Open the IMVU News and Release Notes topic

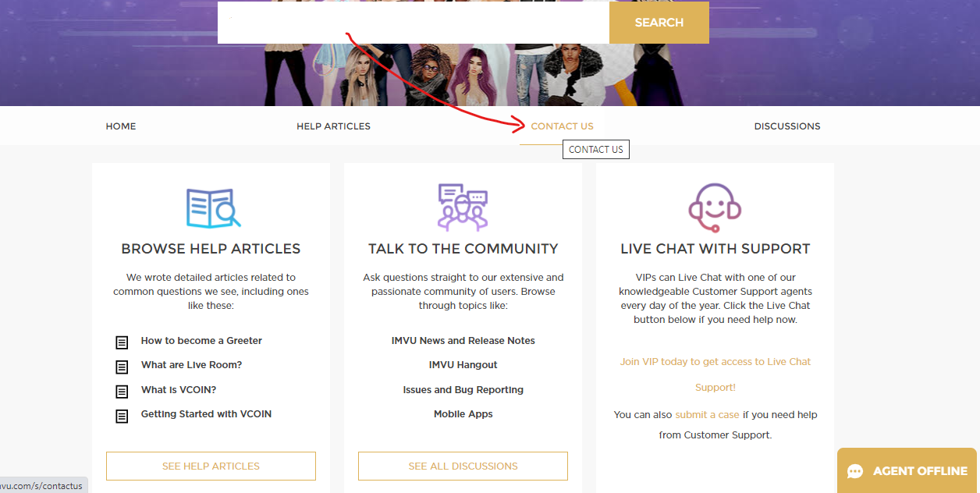463,340
